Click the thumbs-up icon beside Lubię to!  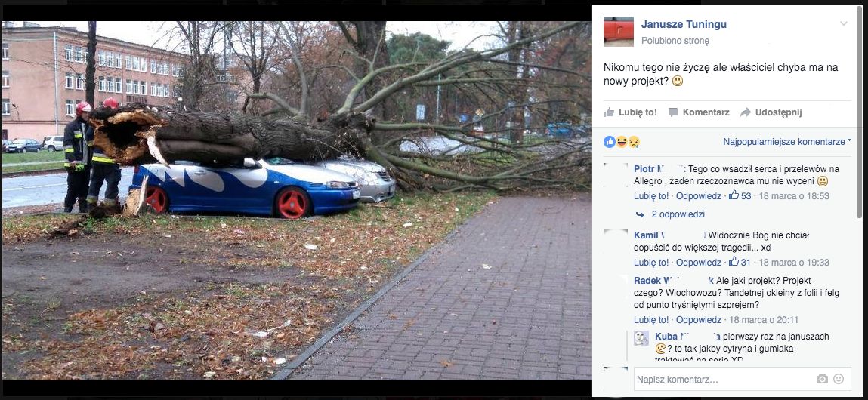click(x=610, y=112)
